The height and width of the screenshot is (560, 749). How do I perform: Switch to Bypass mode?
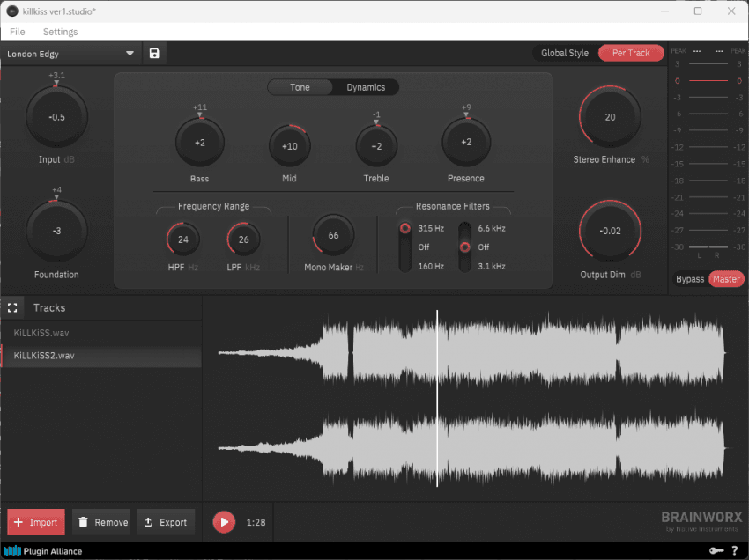click(690, 279)
